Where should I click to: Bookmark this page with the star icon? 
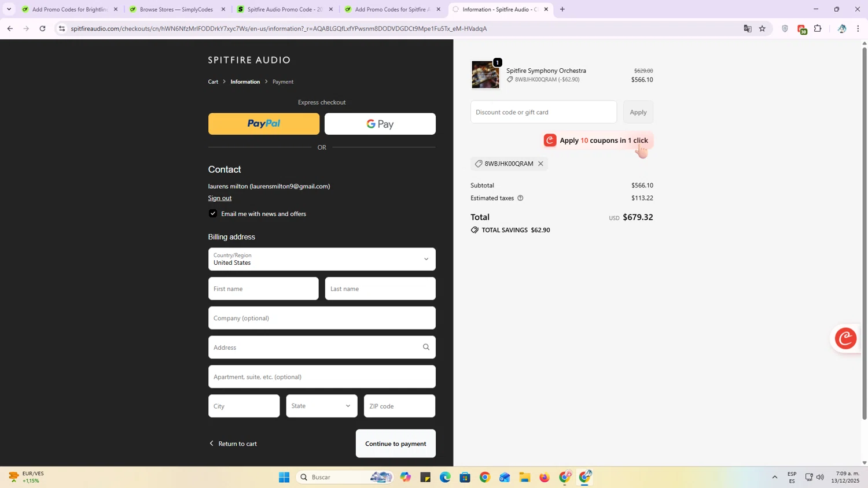click(762, 28)
